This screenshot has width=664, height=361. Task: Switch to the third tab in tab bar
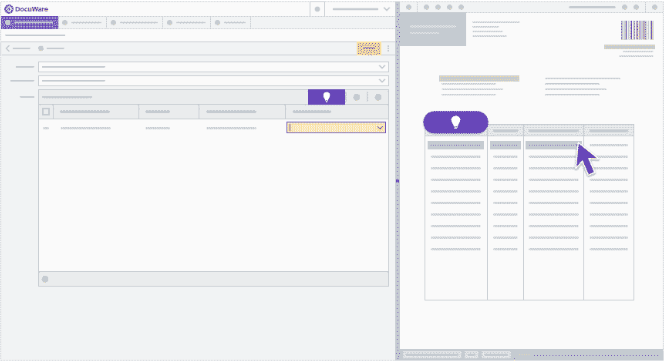tap(134, 22)
